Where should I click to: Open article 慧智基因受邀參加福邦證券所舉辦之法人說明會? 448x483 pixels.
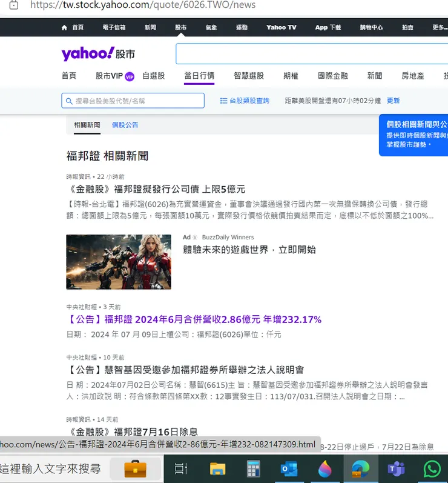(185, 370)
